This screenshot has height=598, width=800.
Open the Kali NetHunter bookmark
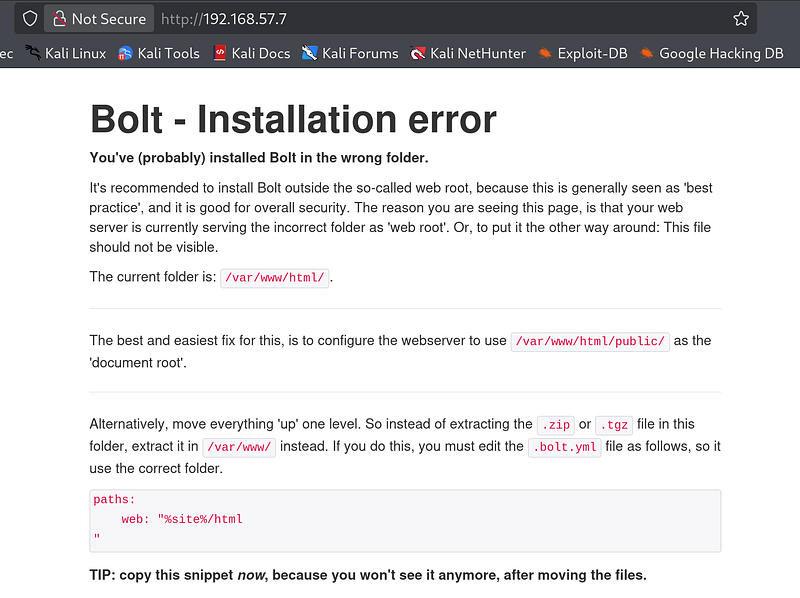467,53
